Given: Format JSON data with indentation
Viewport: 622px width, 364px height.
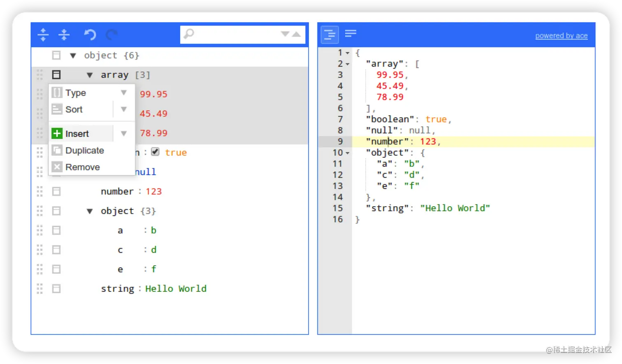Looking at the screenshot, I should click(330, 35).
